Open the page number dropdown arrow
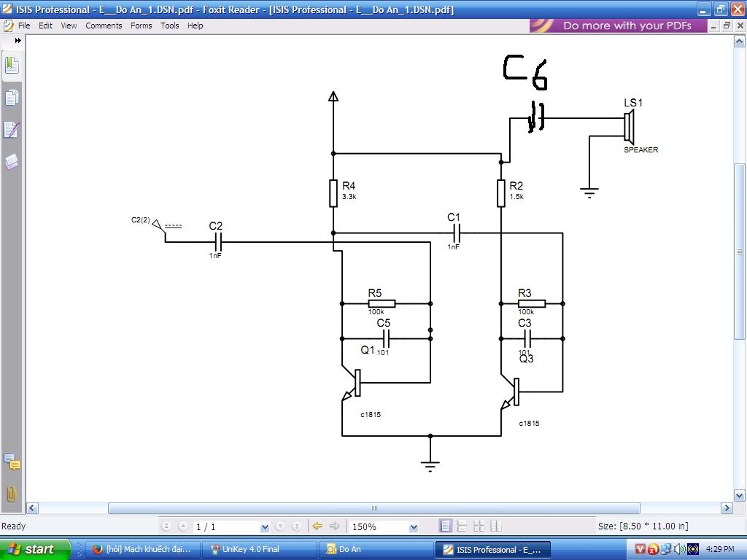The image size is (747, 560). 265,527
